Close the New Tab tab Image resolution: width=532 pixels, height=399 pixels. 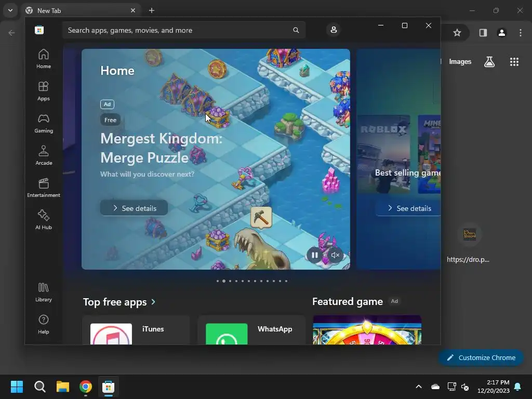coord(133,10)
